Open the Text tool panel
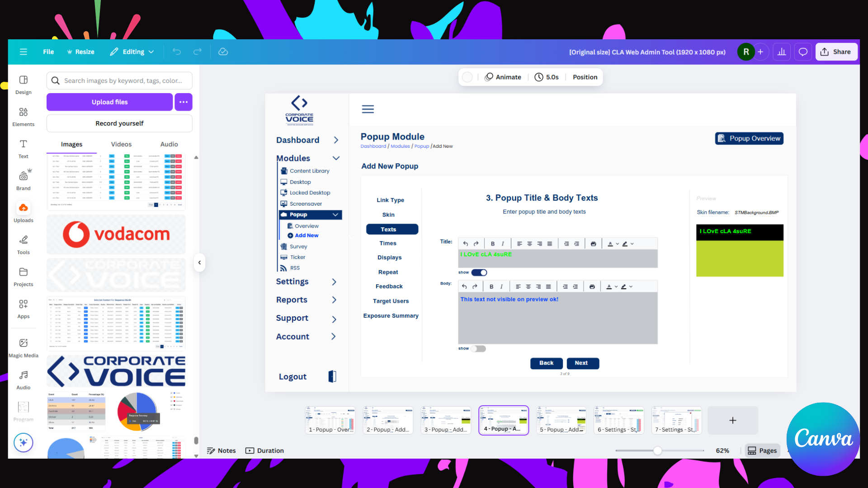The height and width of the screenshot is (488, 868). point(23,149)
